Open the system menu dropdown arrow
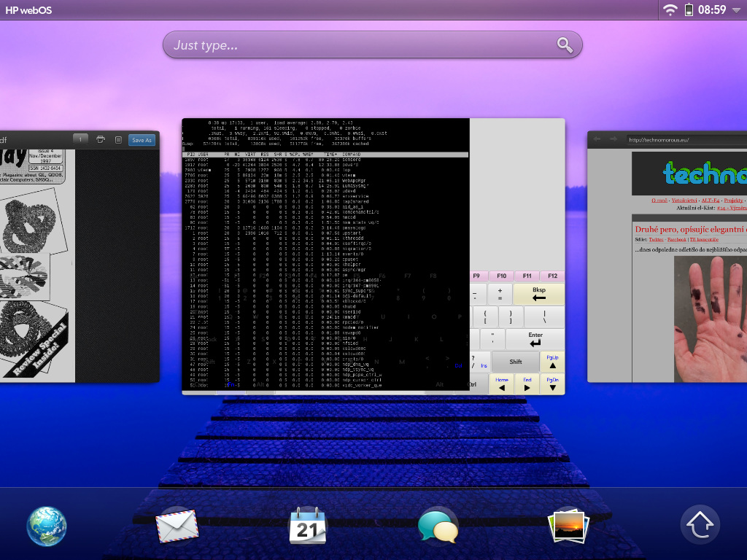The width and height of the screenshot is (747, 560). point(736,10)
